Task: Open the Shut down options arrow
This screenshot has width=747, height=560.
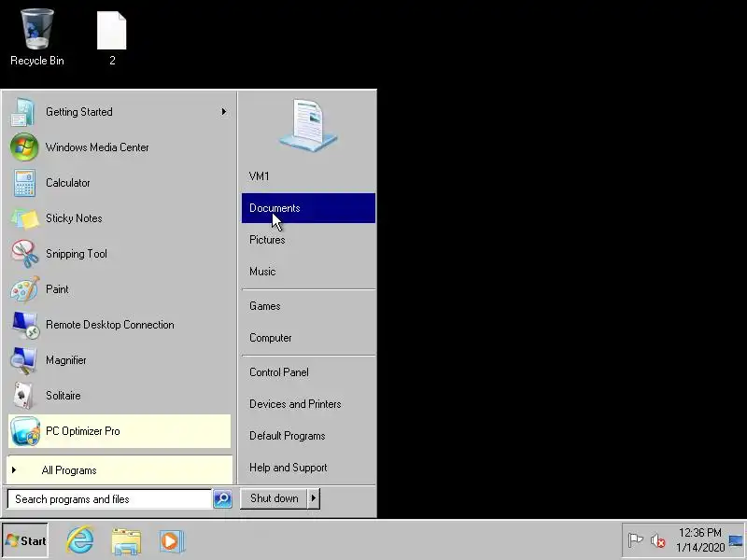Action: pos(314,498)
